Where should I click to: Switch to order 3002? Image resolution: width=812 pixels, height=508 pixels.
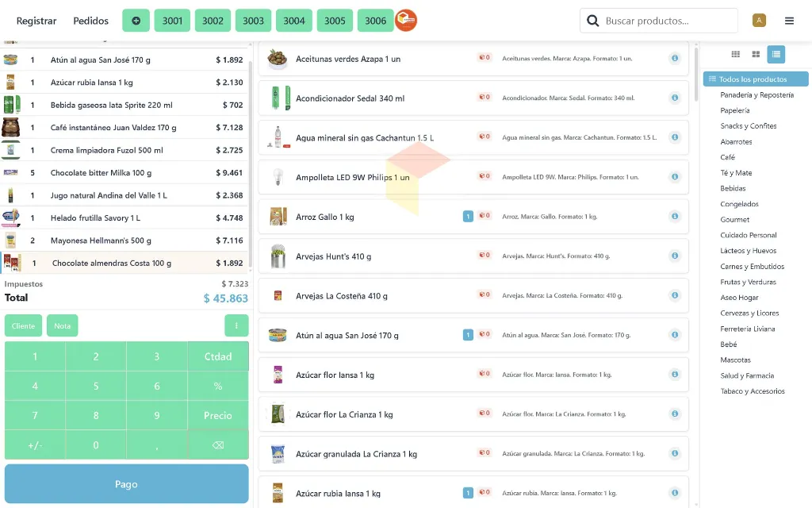tap(213, 21)
